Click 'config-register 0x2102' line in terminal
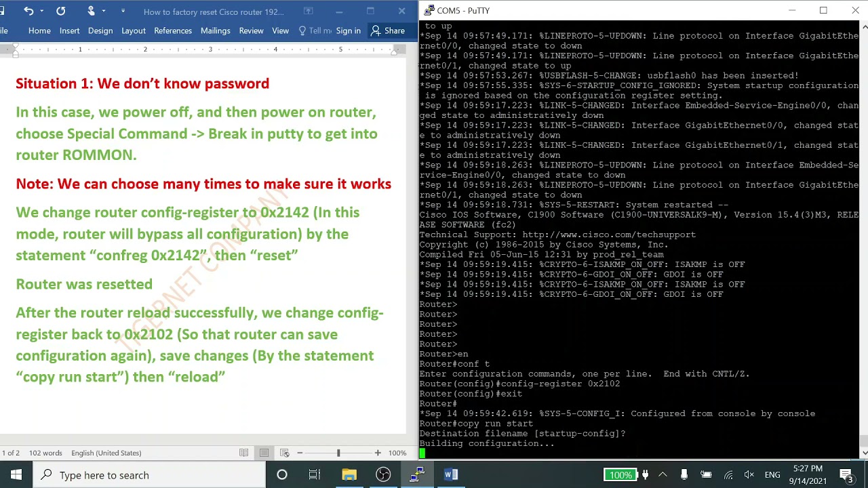Viewport: 868px width, 488px height. [519, 384]
